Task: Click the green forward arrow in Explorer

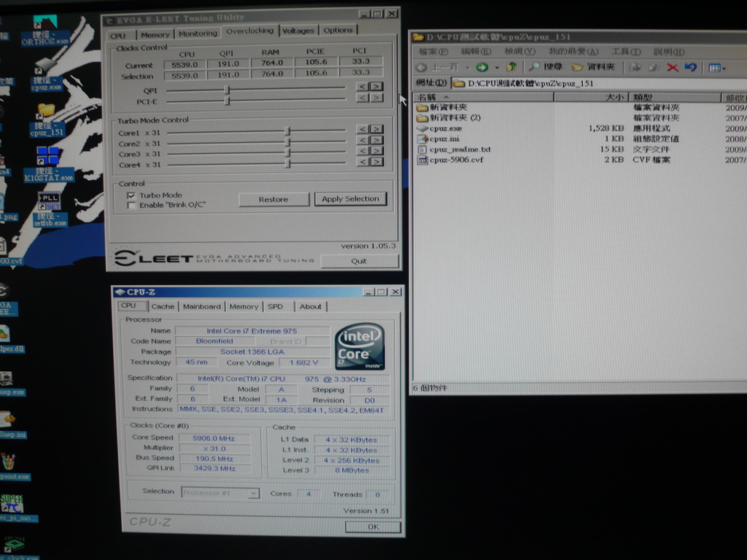Action: (482, 67)
